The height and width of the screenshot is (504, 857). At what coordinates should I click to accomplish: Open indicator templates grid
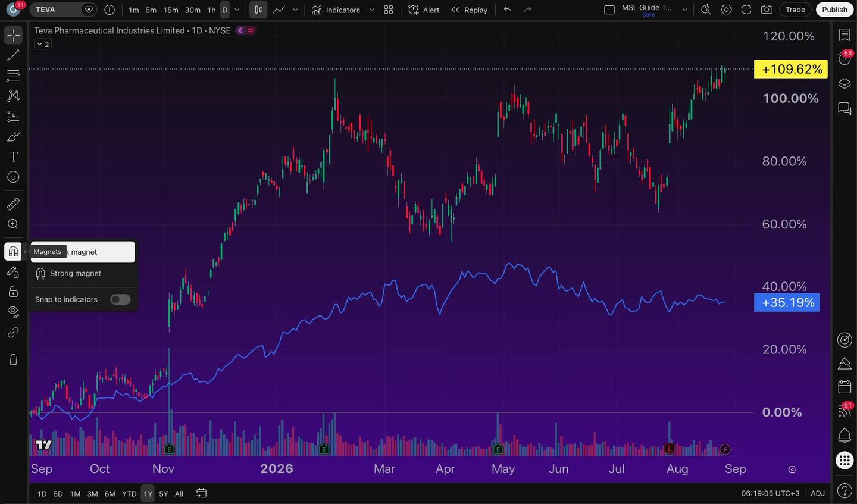[389, 10]
